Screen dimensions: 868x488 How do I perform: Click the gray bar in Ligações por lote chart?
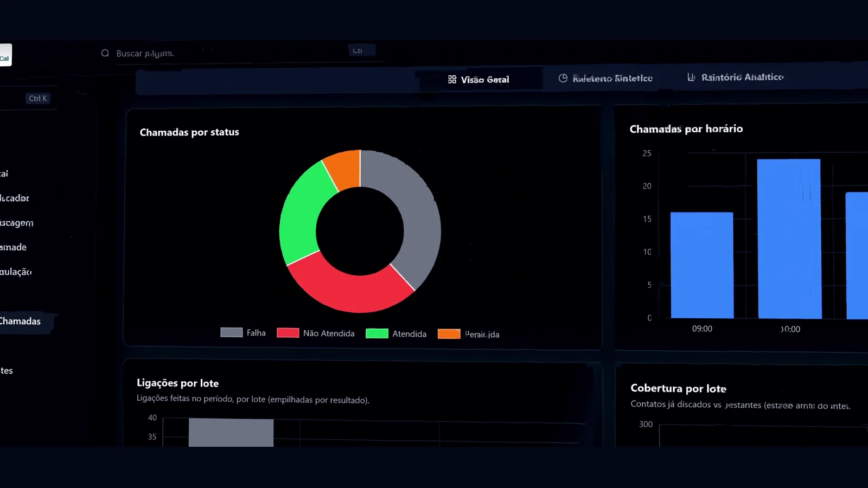pyautogui.click(x=231, y=433)
